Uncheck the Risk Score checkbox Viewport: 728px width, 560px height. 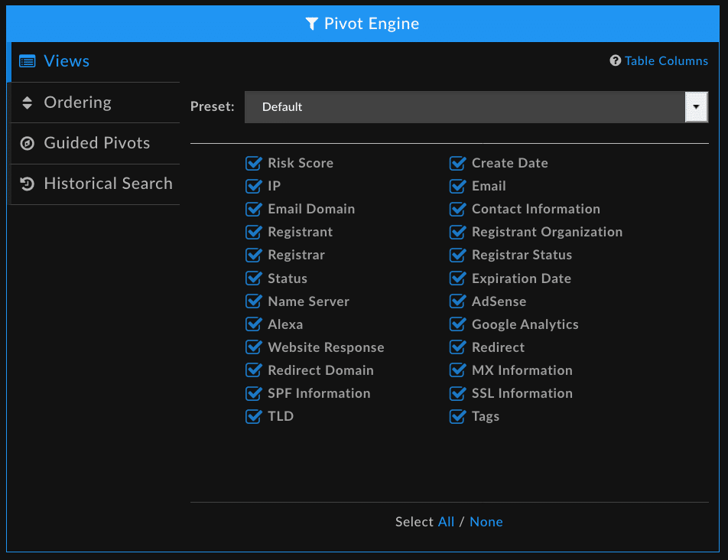pos(254,163)
